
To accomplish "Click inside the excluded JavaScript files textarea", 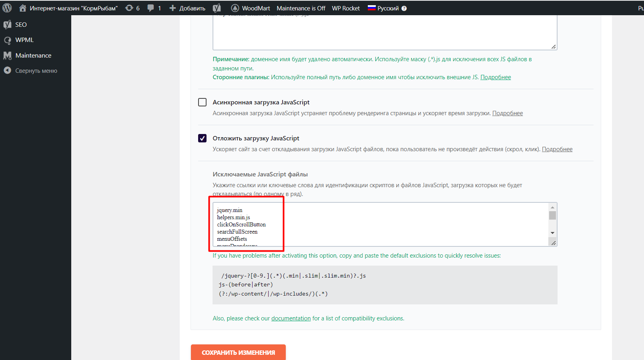I will tap(385, 224).
